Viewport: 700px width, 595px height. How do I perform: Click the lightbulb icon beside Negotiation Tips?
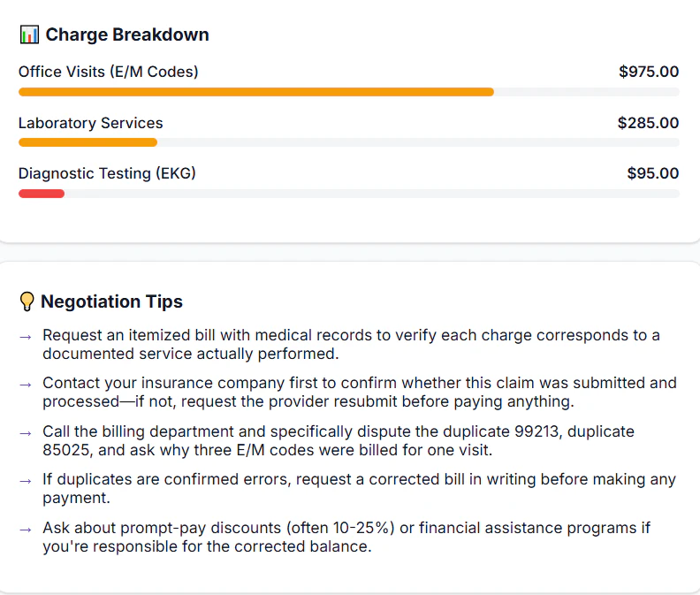pos(27,302)
